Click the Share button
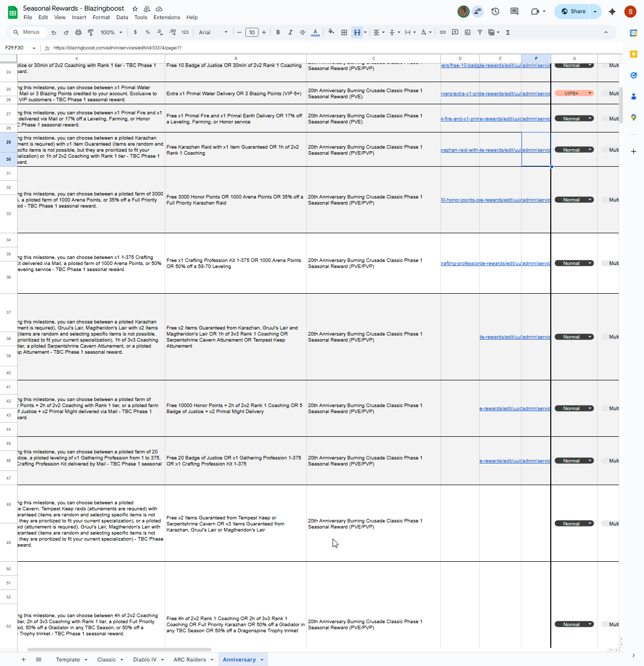This screenshot has height=666, width=644. [x=573, y=11]
